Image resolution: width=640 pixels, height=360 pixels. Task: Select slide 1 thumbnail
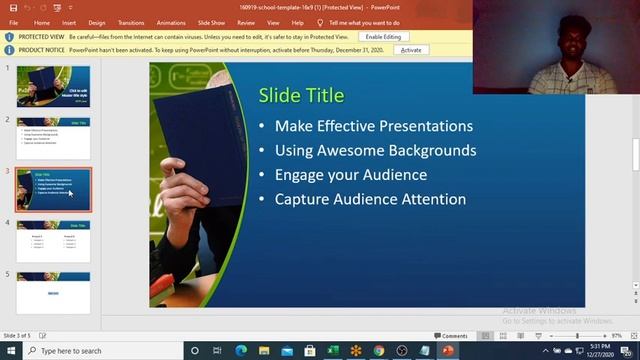53,87
